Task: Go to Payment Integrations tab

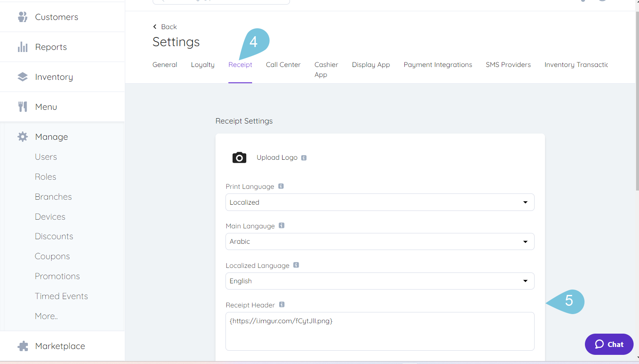Action: pos(438,65)
